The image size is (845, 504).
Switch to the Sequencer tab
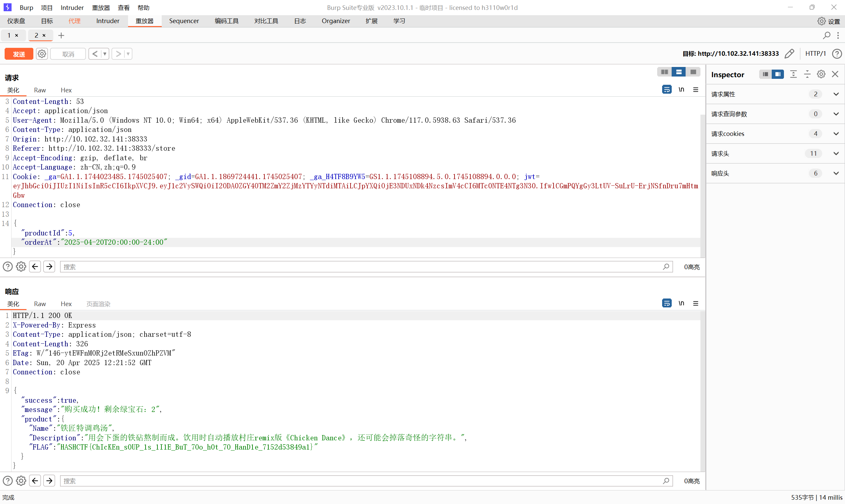click(x=184, y=21)
